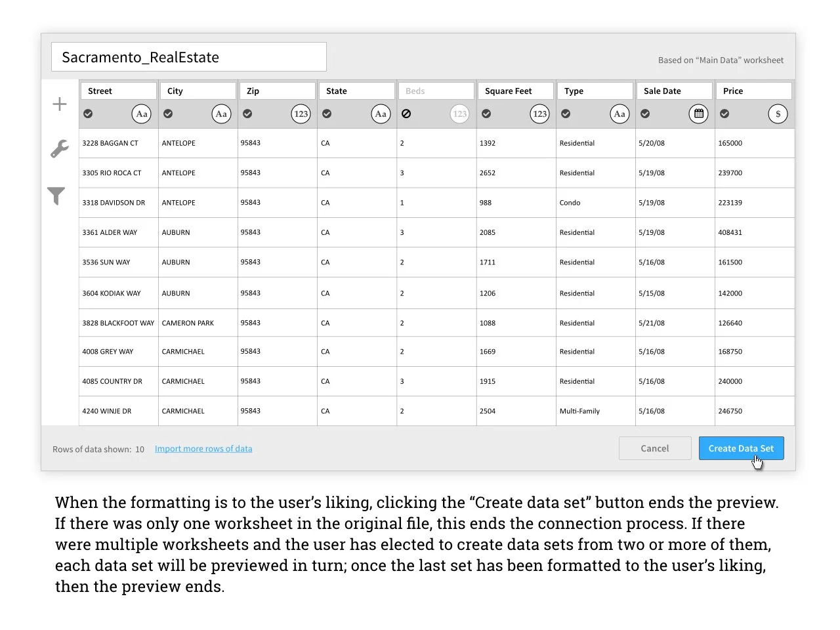
Task: Toggle inclusion of the Square Feet column
Action: 486,114
